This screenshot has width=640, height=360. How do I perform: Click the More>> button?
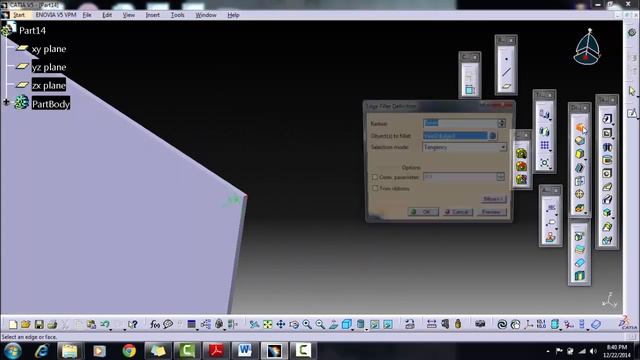pos(493,199)
